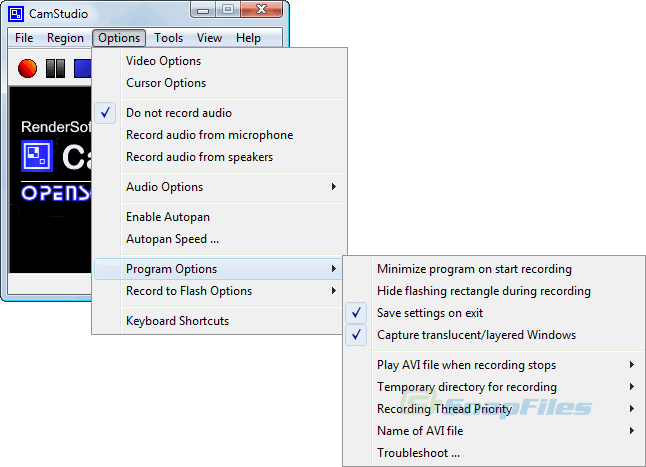Expand Recording Thread Priority submenu

(494, 409)
